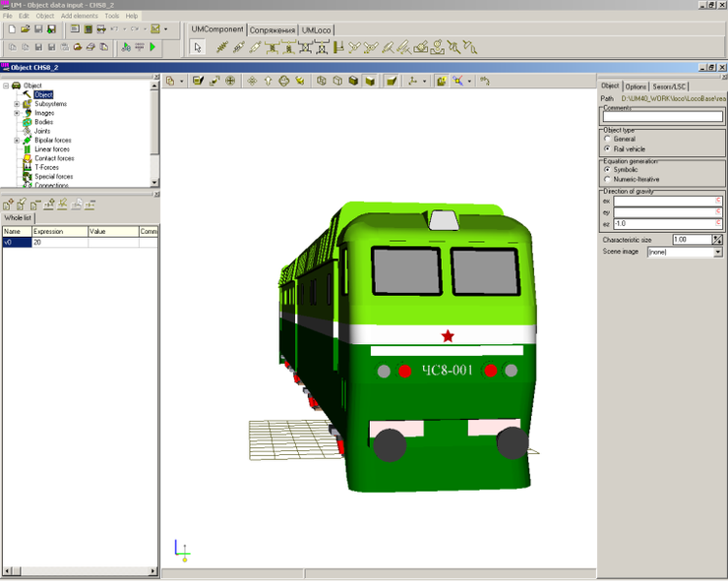728x581 pixels.
Task: Click the rotate view globe icon
Action: [x=284, y=81]
